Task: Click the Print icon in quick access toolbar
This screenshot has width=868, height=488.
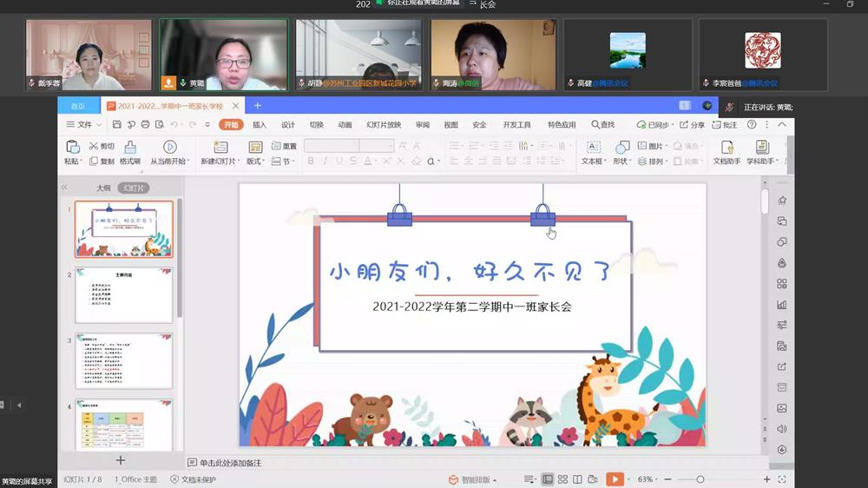Action: coord(145,125)
